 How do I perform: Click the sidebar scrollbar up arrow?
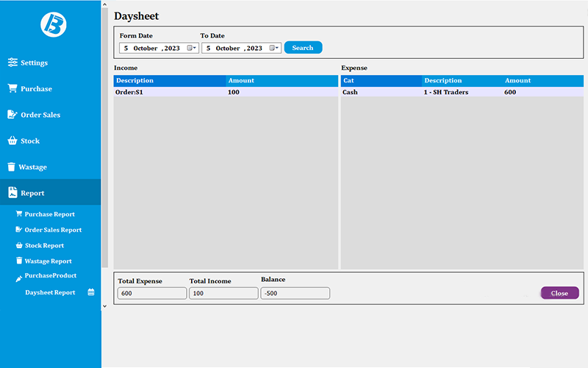point(104,4)
